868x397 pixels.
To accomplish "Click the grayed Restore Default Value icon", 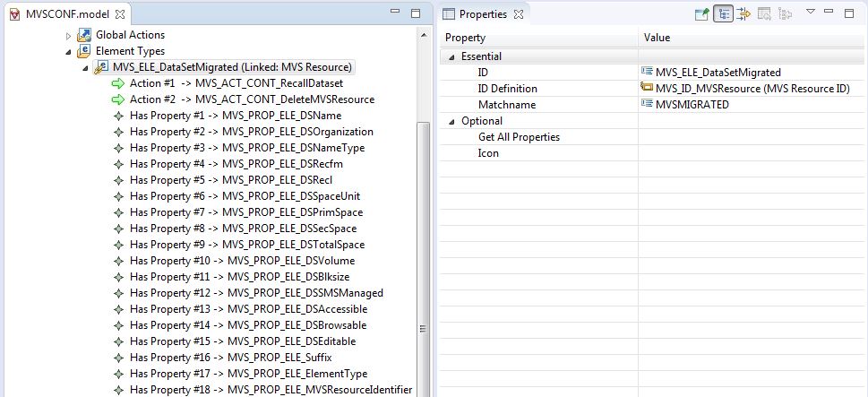I will coord(764,13).
